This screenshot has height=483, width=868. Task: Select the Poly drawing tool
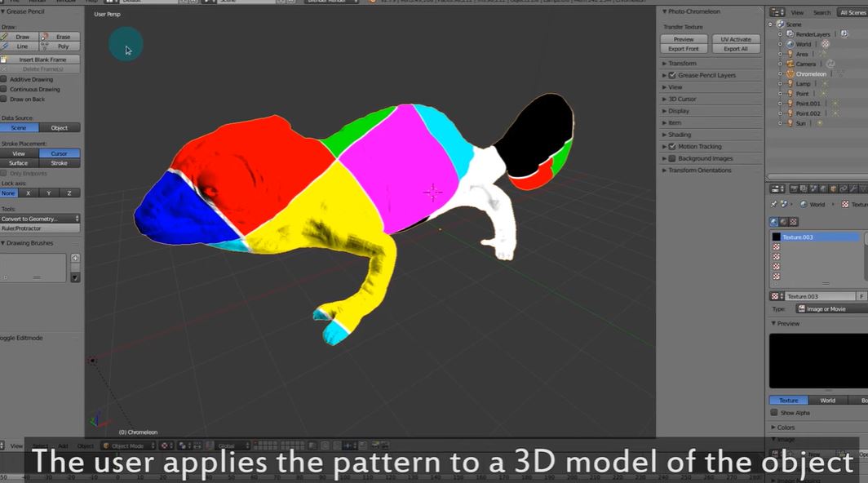(60, 46)
